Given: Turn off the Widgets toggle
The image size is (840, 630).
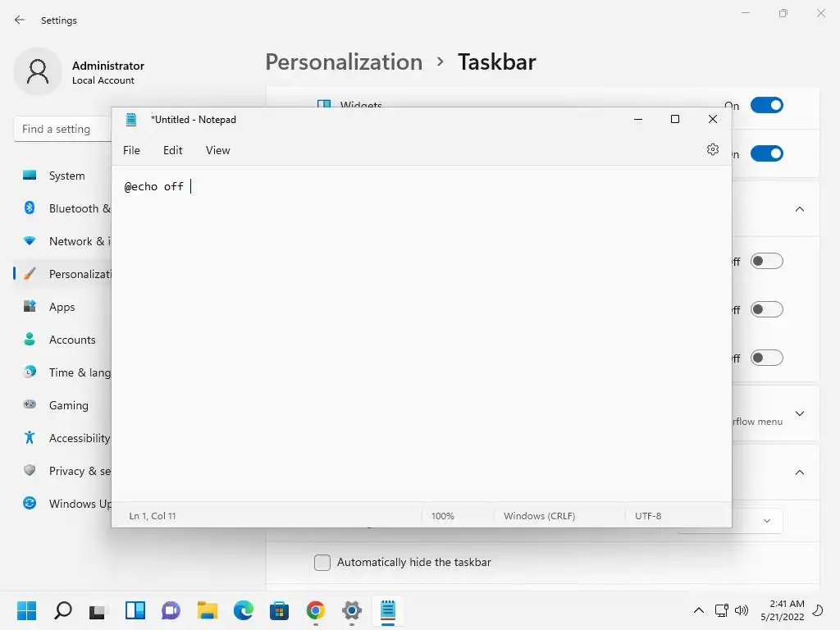Looking at the screenshot, I should coord(767,105).
